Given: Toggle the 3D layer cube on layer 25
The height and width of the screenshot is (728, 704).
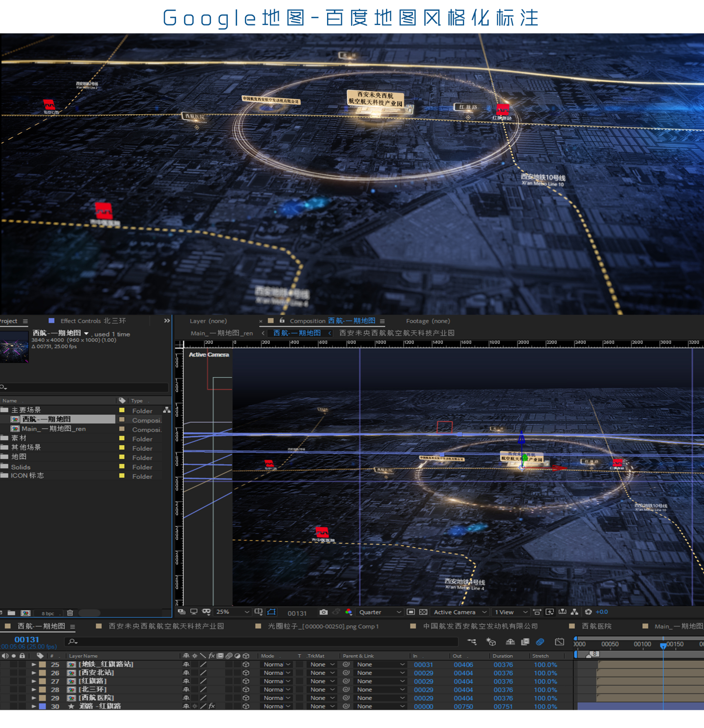Looking at the screenshot, I should click(x=246, y=664).
